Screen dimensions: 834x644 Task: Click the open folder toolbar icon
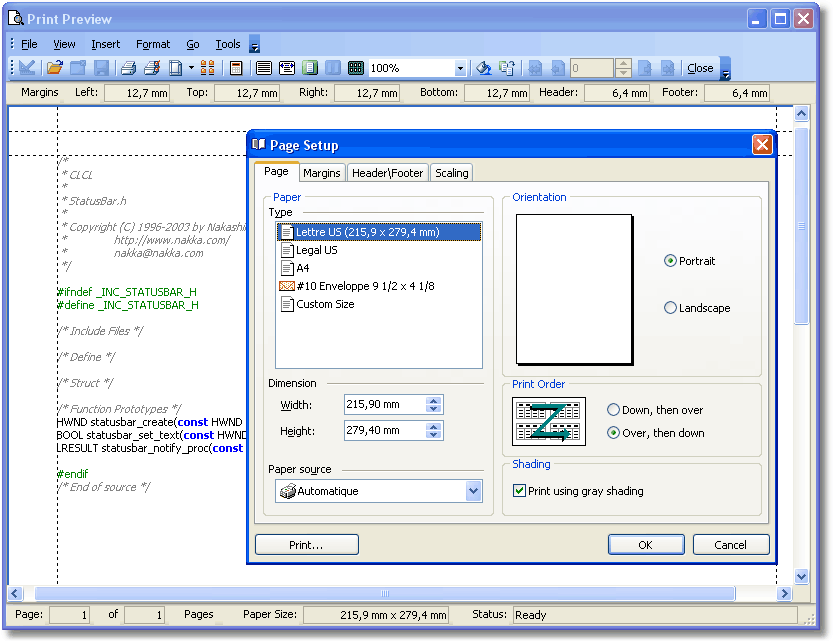(54, 68)
